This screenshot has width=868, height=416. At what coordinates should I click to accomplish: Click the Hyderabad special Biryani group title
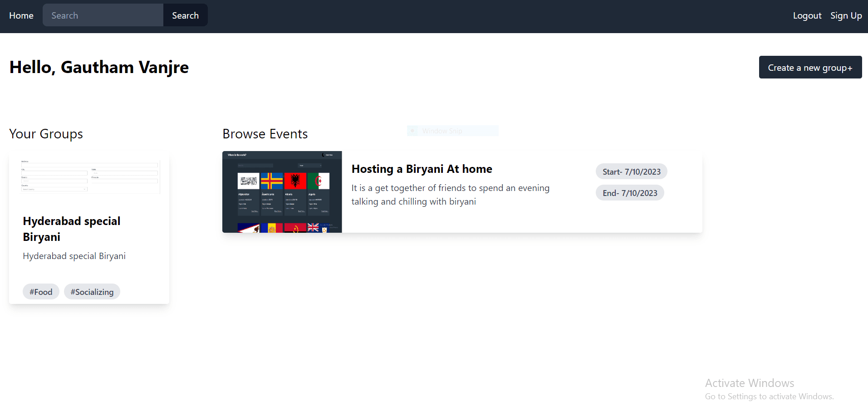pyautogui.click(x=72, y=229)
